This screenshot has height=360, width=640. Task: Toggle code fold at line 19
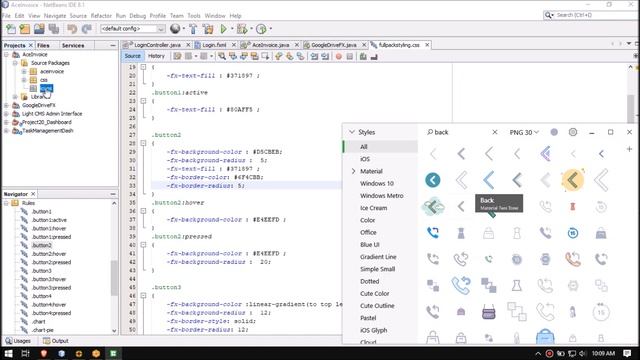[143, 67]
